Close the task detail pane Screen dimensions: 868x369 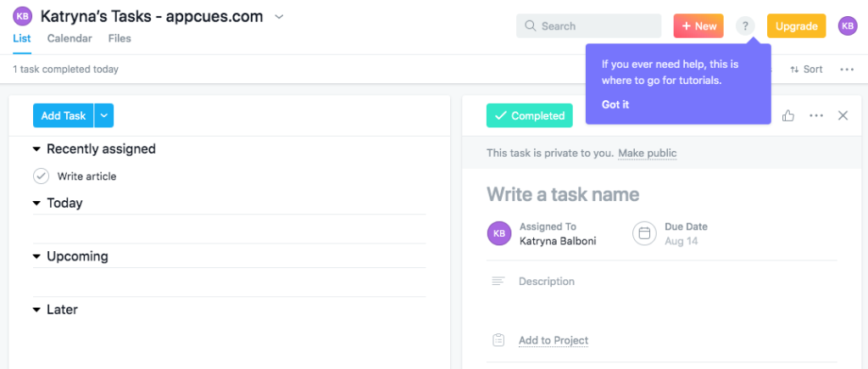click(x=843, y=115)
